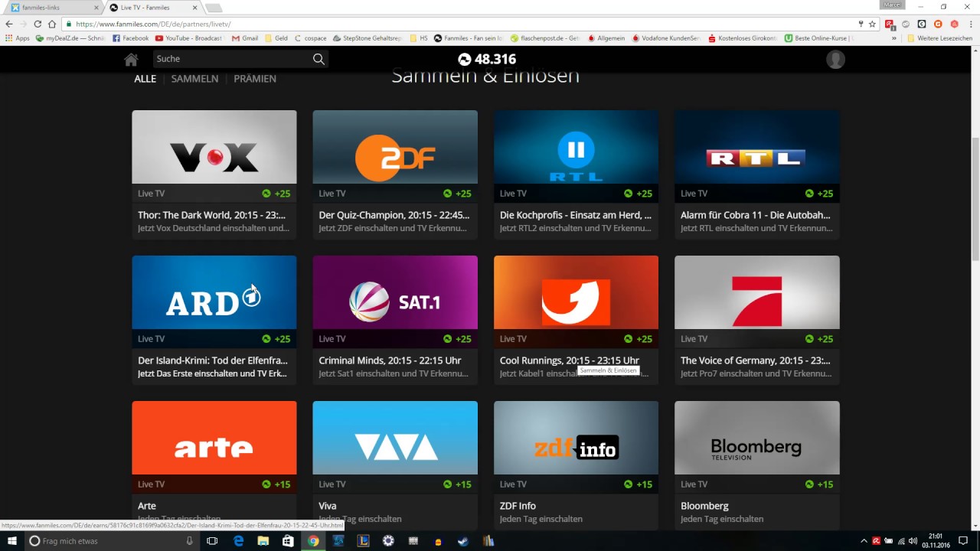Open the HS bookmarks folder
The image size is (980, 551).
(x=419, y=38)
